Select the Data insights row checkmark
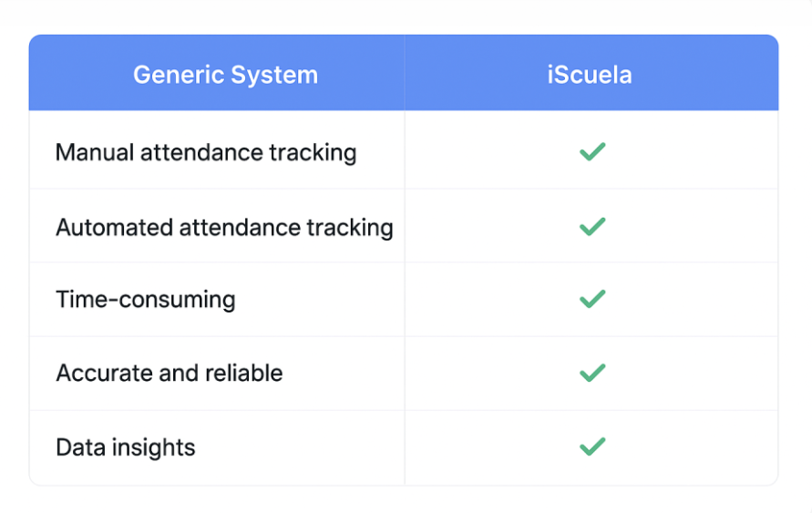This screenshot has width=812, height=513. (x=592, y=446)
